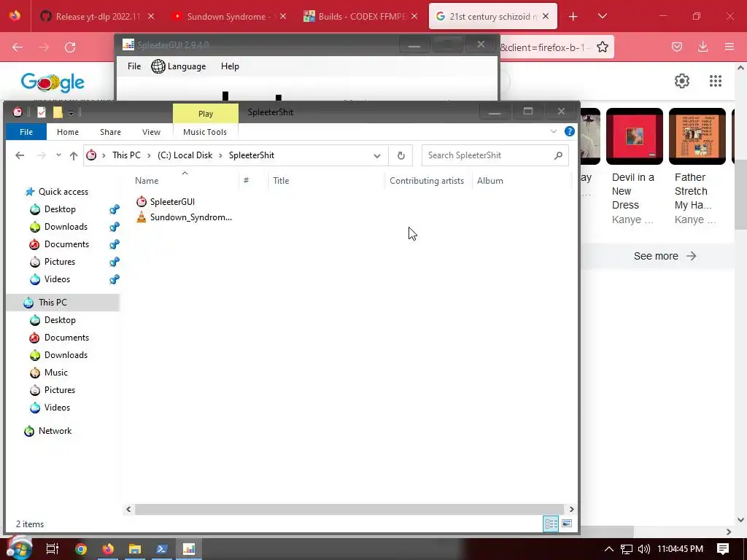Viewport: 747px width, 560px height.
Task: Switch to Release yt-dlp GitHub tab
Action: tap(98, 17)
